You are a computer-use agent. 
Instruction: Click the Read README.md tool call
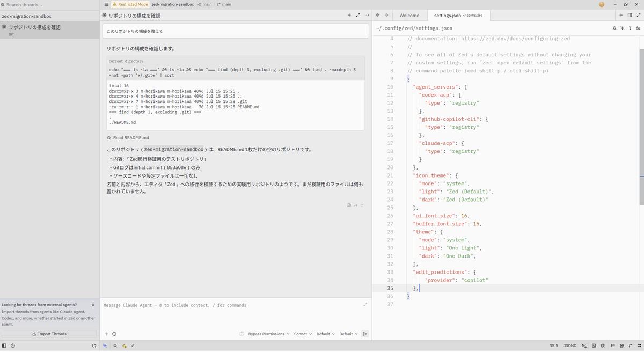tap(128, 138)
